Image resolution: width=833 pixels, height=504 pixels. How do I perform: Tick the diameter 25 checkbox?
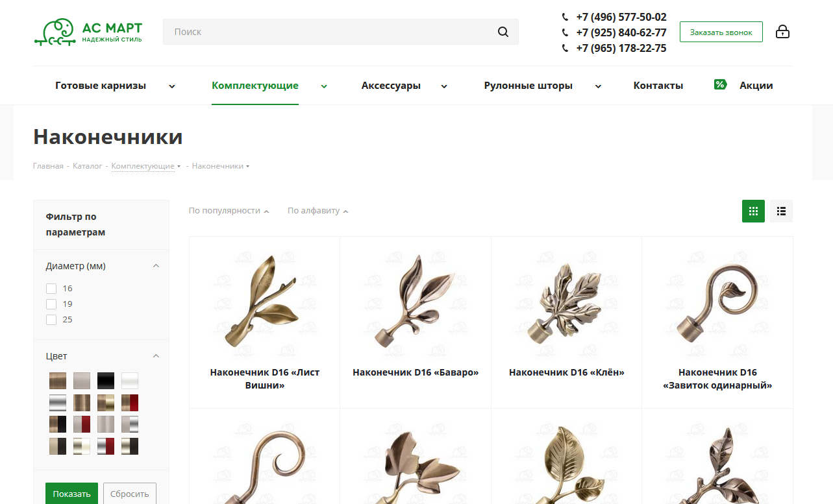pyautogui.click(x=51, y=320)
